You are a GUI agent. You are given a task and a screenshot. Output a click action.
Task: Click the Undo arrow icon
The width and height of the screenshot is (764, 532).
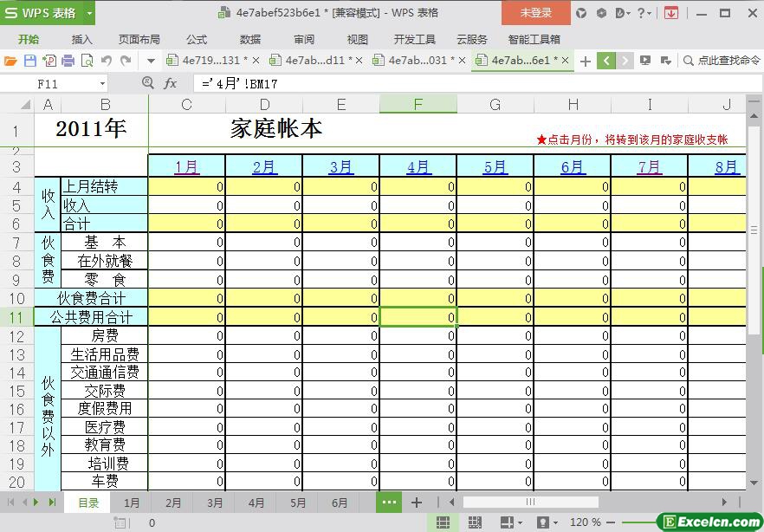[x=107, y=61]
